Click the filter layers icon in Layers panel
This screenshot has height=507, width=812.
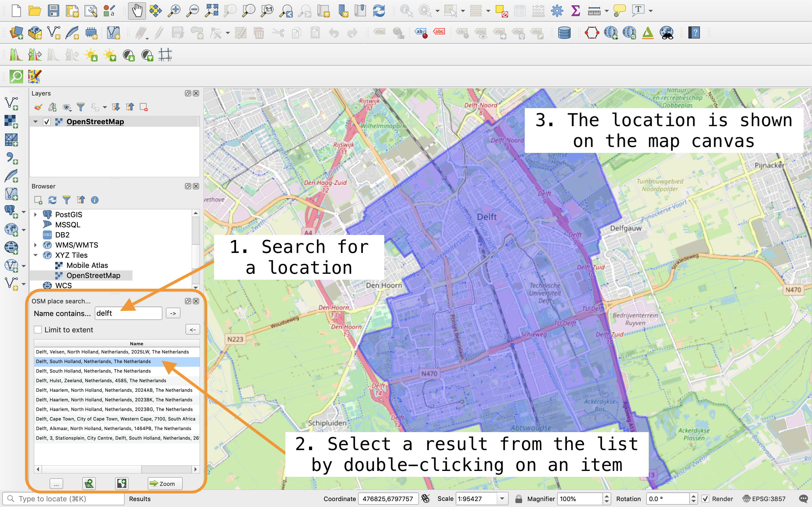click(81, 107)
